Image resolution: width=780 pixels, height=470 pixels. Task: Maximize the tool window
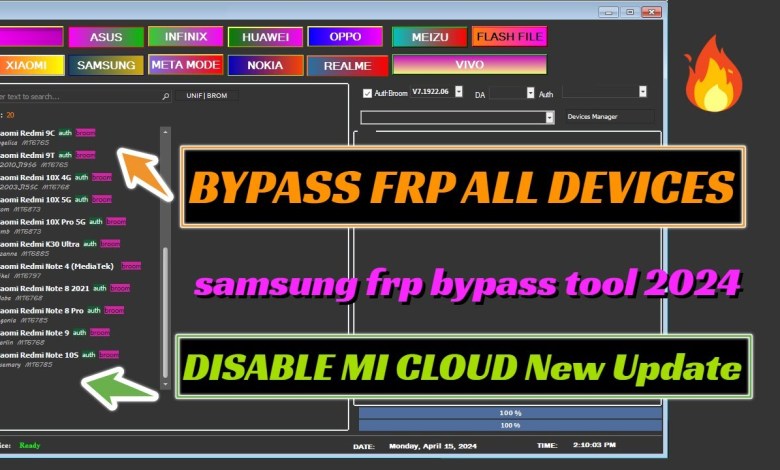[630, 12]
